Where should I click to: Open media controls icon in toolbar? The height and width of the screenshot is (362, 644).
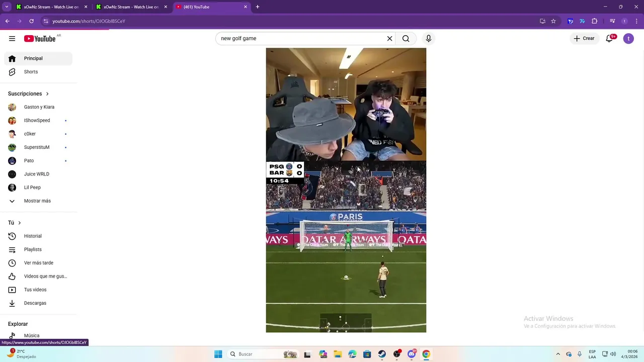pos(612,21)
